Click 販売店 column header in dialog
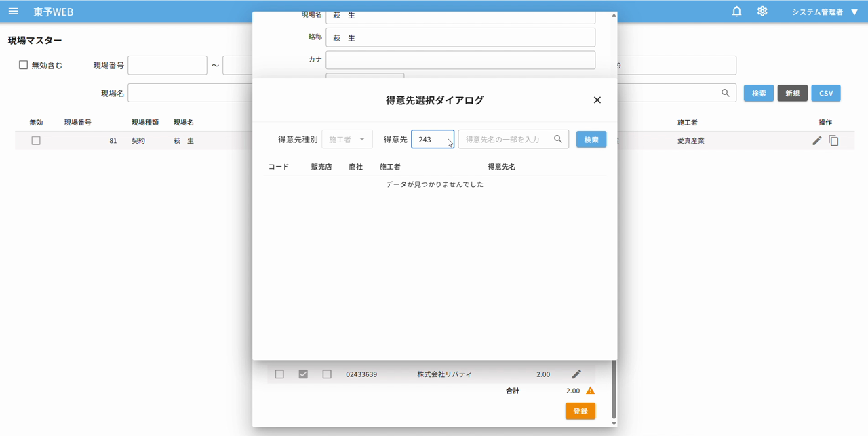The height and width of the screenshot is (436, 868). (321, 167)
